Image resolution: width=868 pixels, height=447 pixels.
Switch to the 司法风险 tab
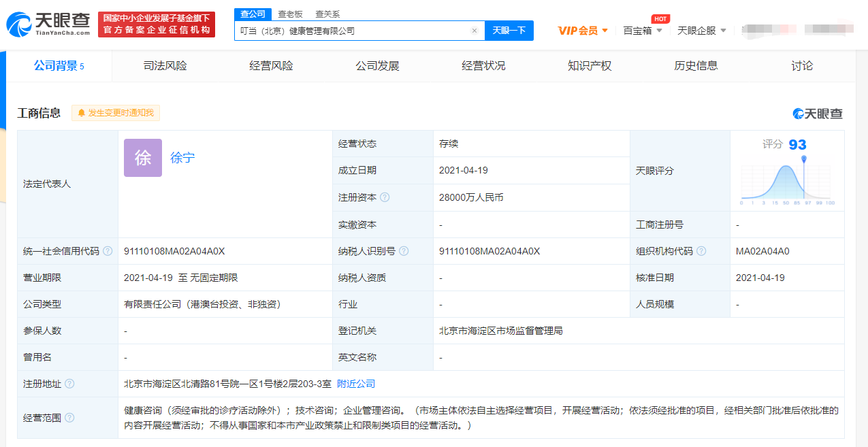(x=165, y=66)
